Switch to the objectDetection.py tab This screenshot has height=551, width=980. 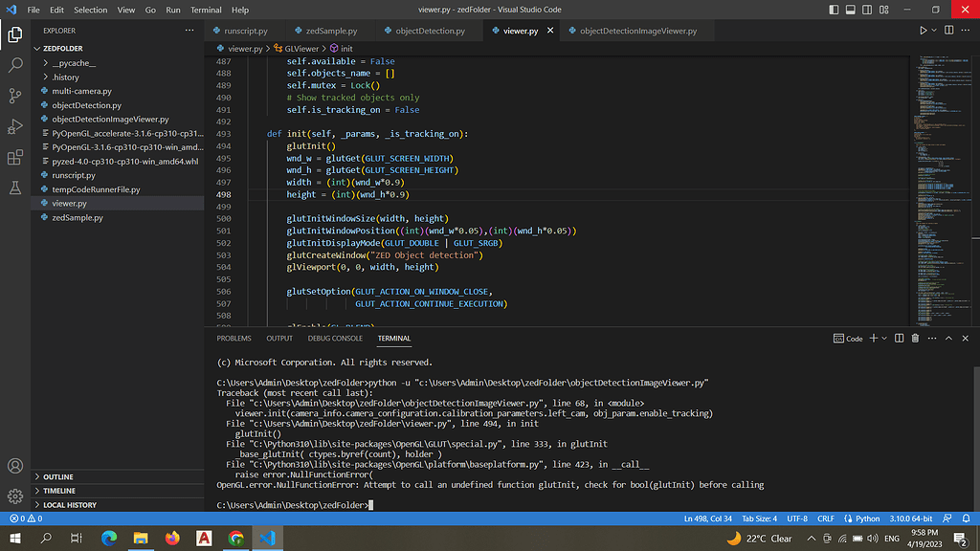[x=430, y=31]
